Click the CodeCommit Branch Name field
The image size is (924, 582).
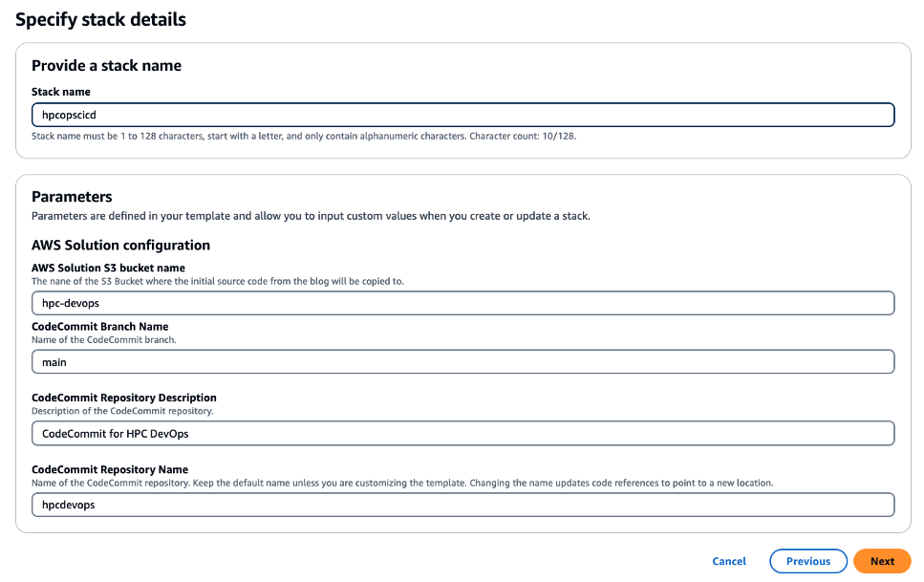pyautogui.click(x=462, y=361)
